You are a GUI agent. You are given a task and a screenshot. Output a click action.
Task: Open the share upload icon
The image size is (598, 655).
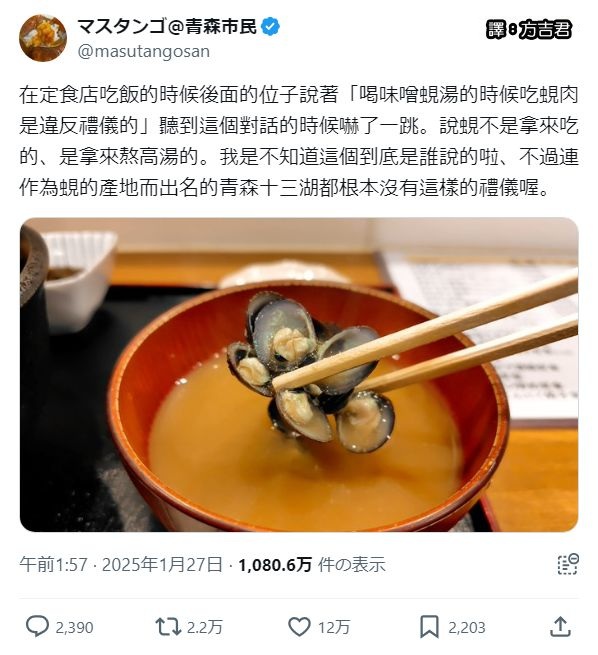click(560, 627)
